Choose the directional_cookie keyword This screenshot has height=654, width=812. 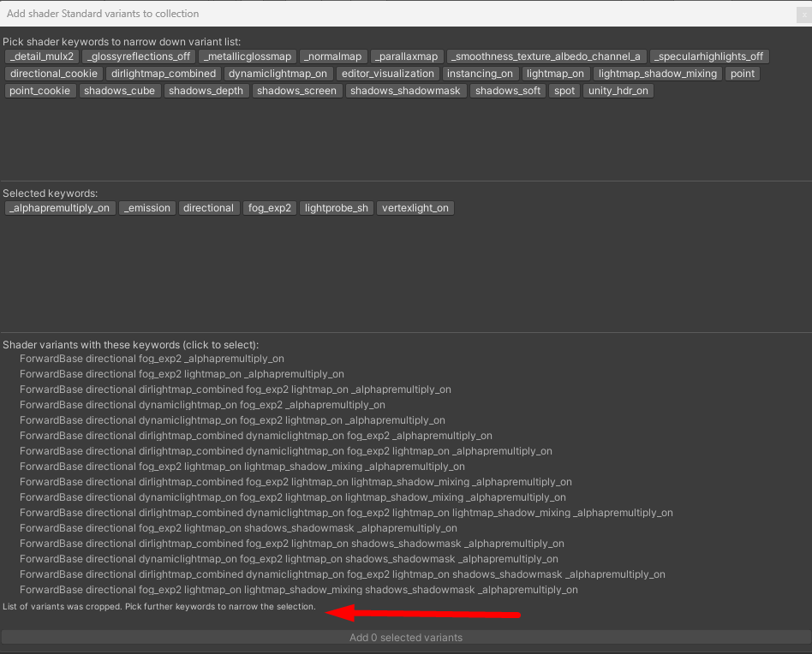pyautogui.click(x=53, y=74)
